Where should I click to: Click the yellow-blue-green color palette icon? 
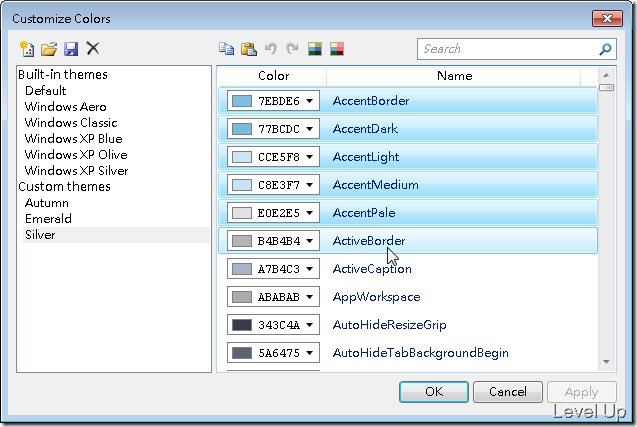(x=315, y=49)
